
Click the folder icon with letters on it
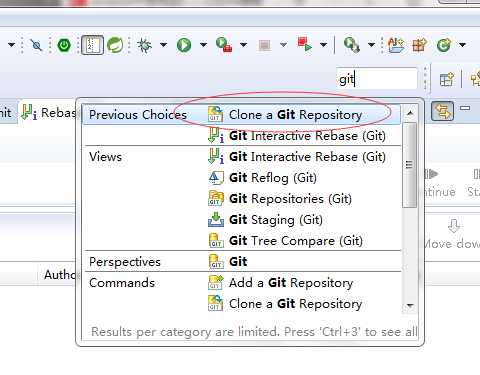396,45
